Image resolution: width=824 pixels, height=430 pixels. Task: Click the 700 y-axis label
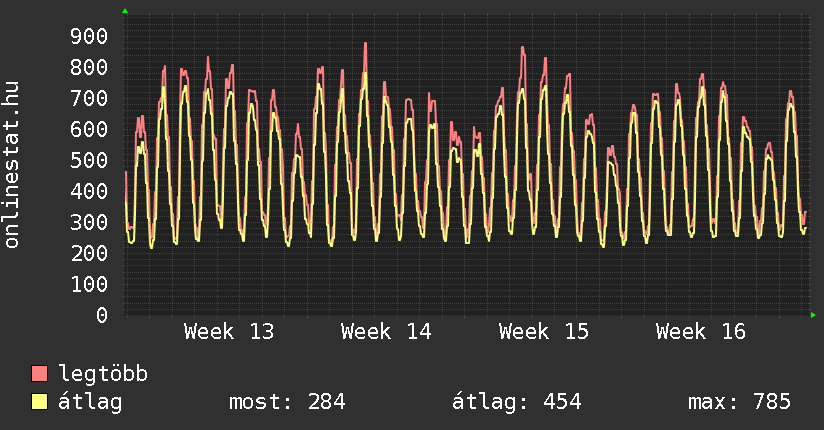[x=88, y=99]
